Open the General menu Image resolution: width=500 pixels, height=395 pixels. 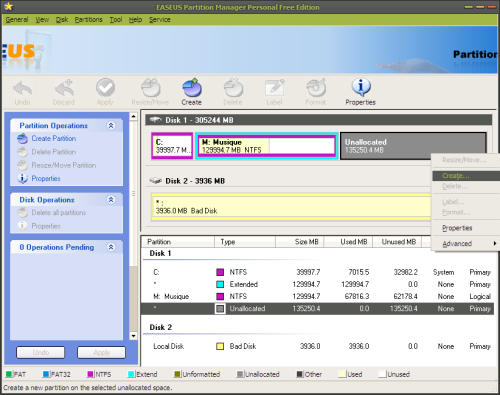click(x=17, y=20)
